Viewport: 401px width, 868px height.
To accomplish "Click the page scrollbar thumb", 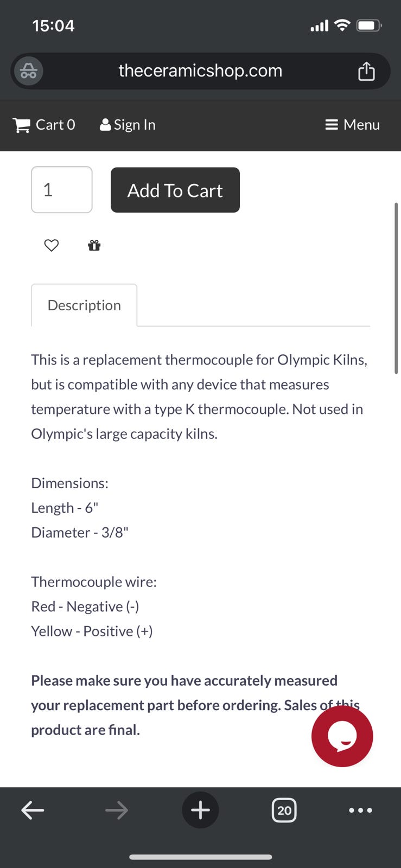I will (x=396, y=288).
